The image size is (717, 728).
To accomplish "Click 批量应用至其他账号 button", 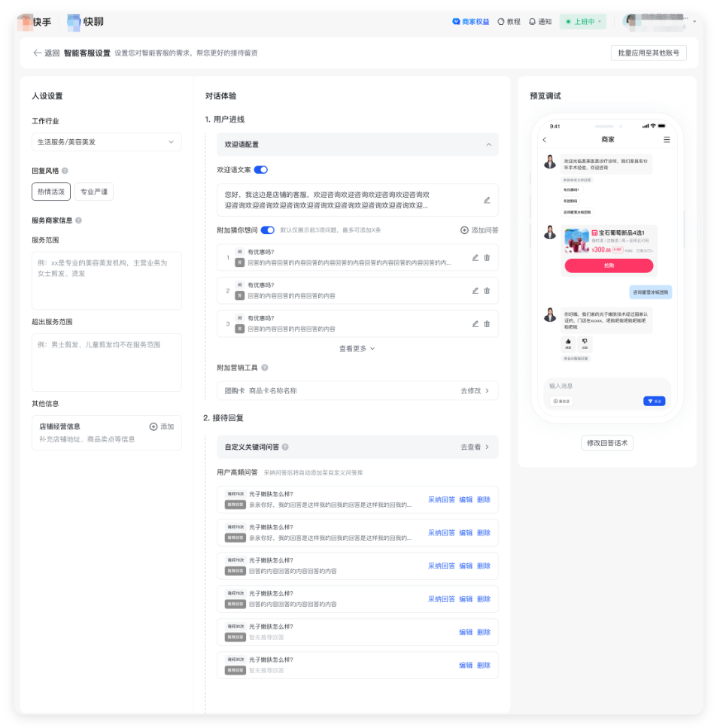I will (x=649, y=53).
